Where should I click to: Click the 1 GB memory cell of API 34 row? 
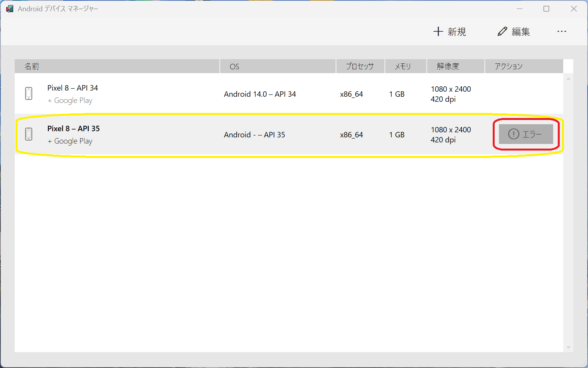click(x=397, y=94)
